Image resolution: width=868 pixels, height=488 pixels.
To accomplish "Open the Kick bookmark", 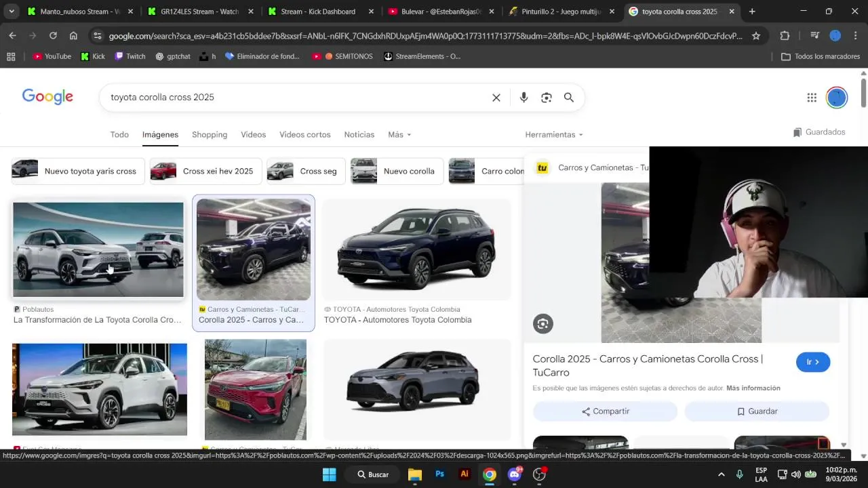I will pyautogui.click(x=93, y=56).
